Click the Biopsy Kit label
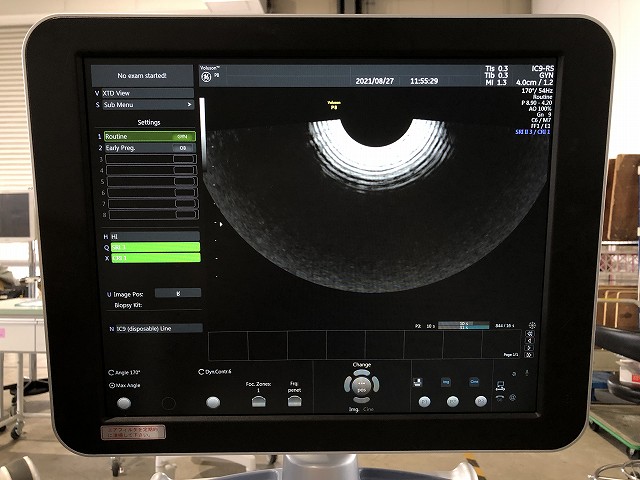The image size is (640, 480). click(128, 305)
